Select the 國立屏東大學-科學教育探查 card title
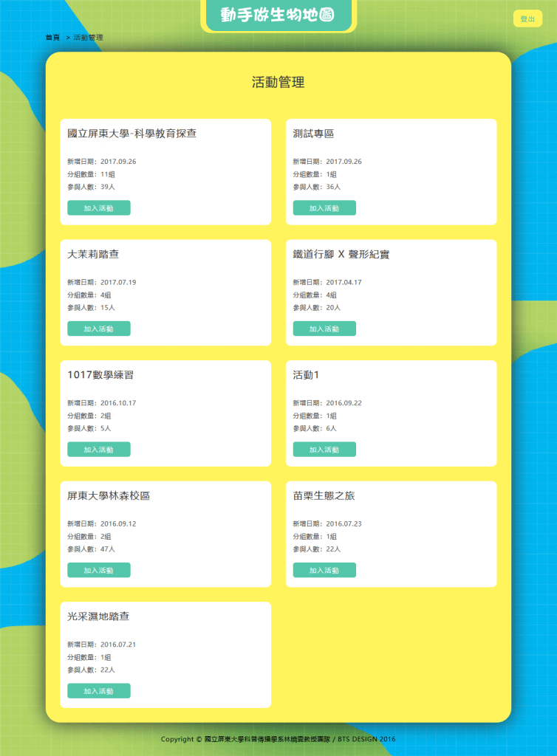This screenshot has width=557, height=756. [x=131, y=134]
